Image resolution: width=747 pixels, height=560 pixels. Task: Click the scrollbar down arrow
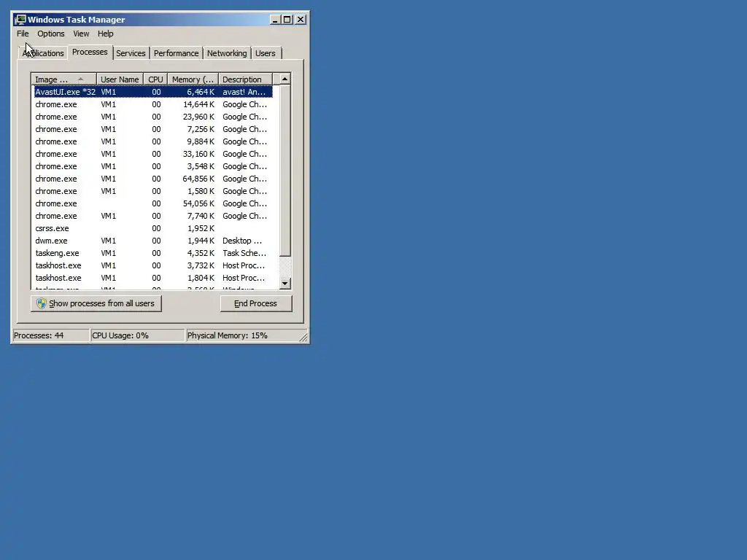click(285, 284)
